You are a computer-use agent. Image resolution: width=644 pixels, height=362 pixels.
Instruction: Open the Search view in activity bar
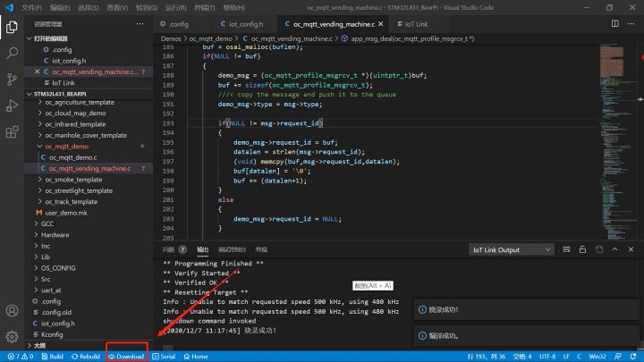[x=12, y=53]
